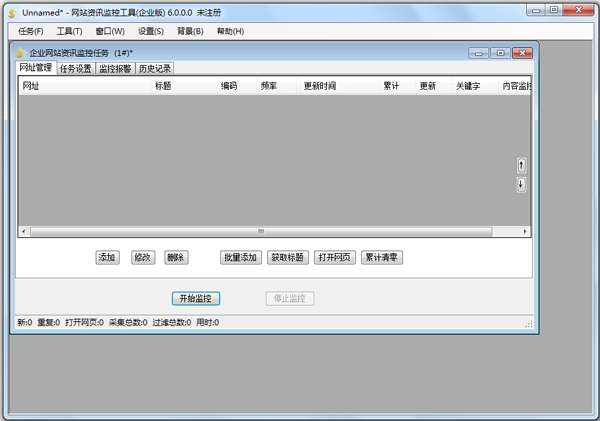Screen dimensions: 600x421
Task: Switch to the 任务设置 tab
Action: [x=76, y=69]
